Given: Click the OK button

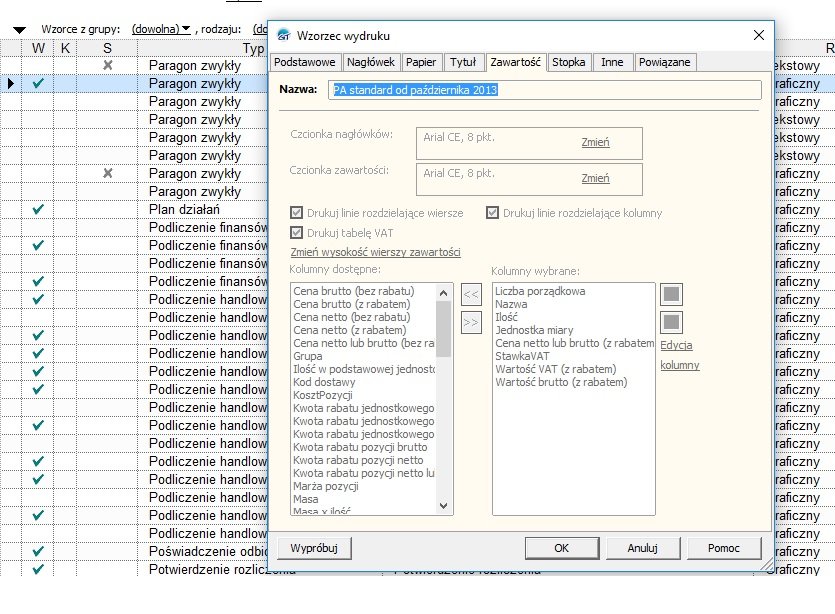Looking at the screenshot, I should coord(562,548).
